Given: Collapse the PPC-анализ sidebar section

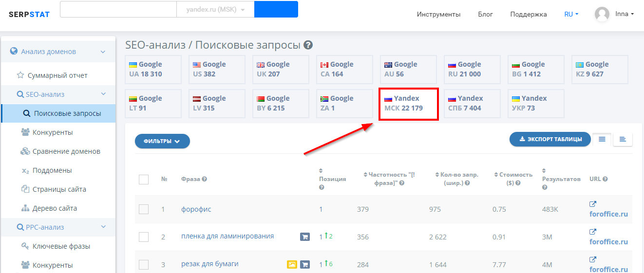Looking at the screenshot, I should pyautogui.click(x=103, y=227).
